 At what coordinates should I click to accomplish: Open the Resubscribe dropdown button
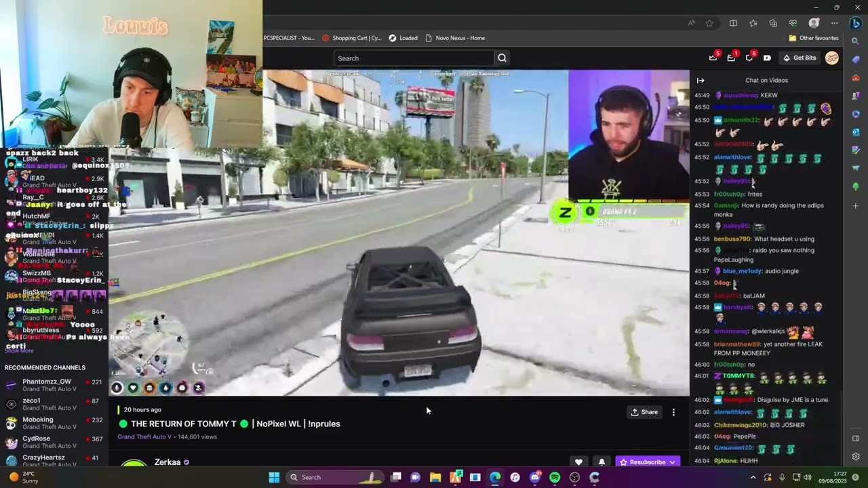click(x=648, y=462)
